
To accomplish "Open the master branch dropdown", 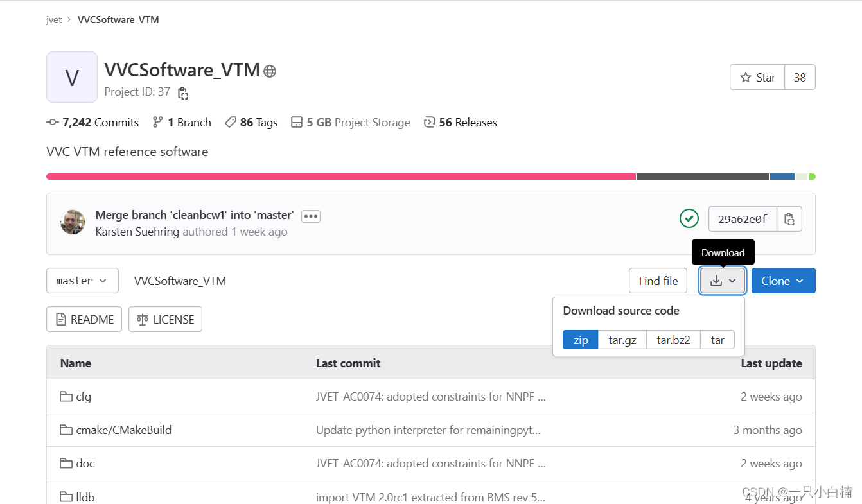I will (x=83, y=281).
